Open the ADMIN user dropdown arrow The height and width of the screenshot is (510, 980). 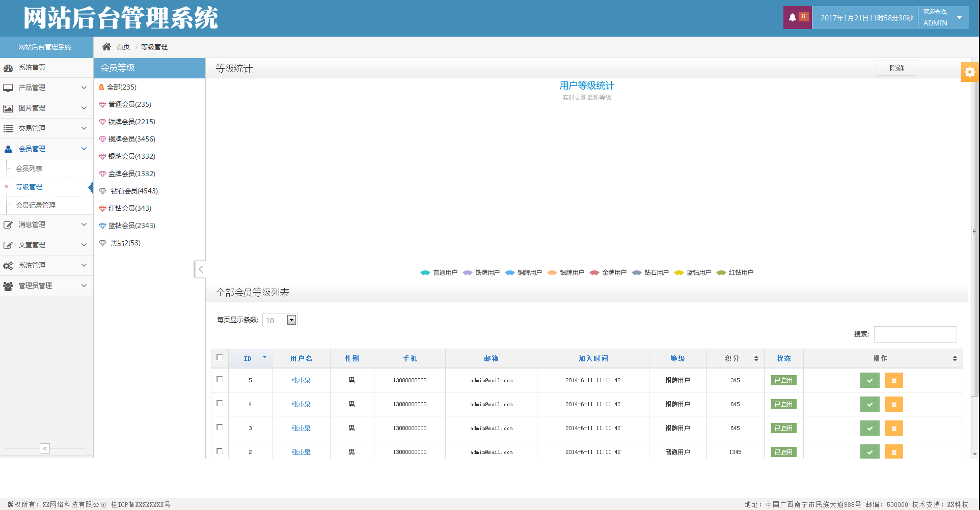(x=960, y=18)
